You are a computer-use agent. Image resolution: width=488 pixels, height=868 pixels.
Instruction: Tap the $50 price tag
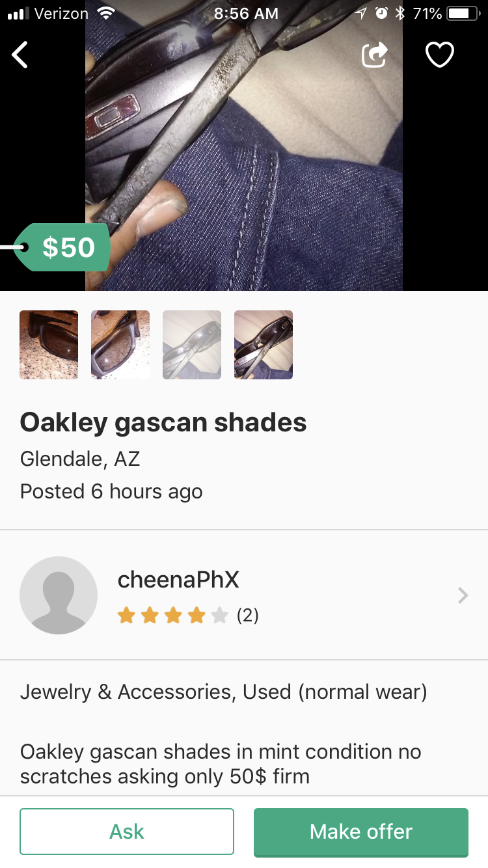point(62,247)
